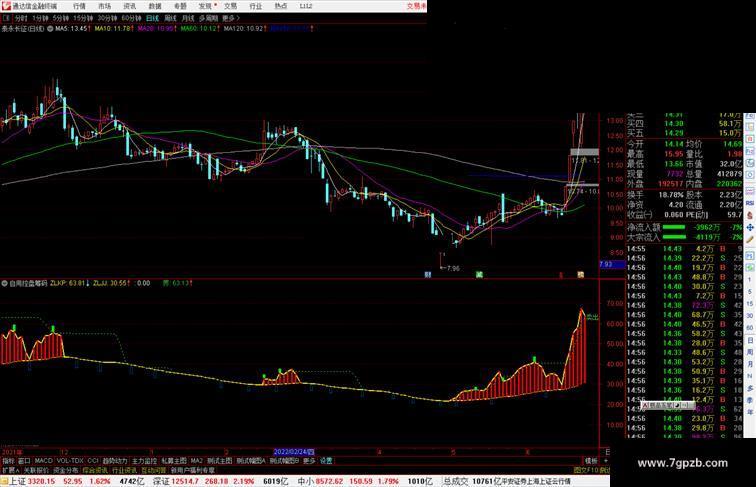Click the 通达信 app logo icon
The height and width of the screenshot is (487, 756).
6,6
